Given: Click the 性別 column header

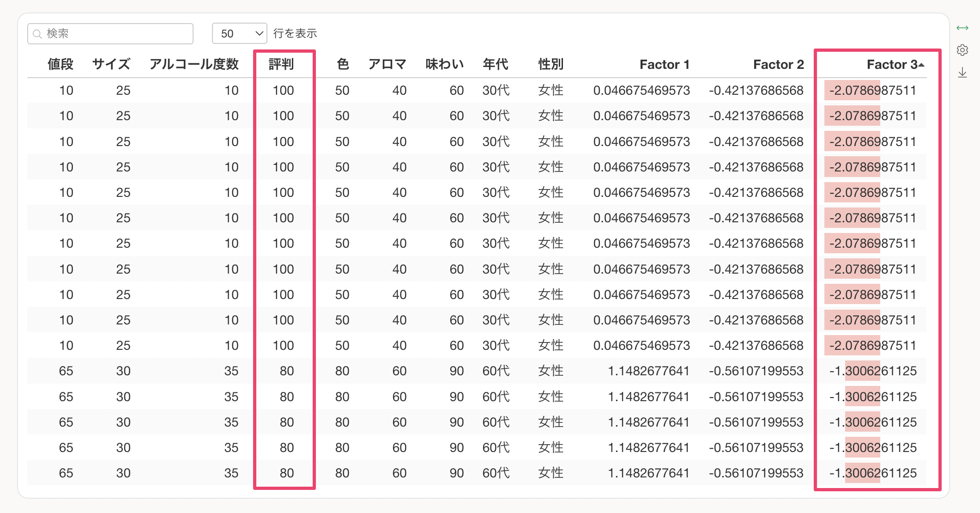Looking at the screenshot, I should (551, 64).
